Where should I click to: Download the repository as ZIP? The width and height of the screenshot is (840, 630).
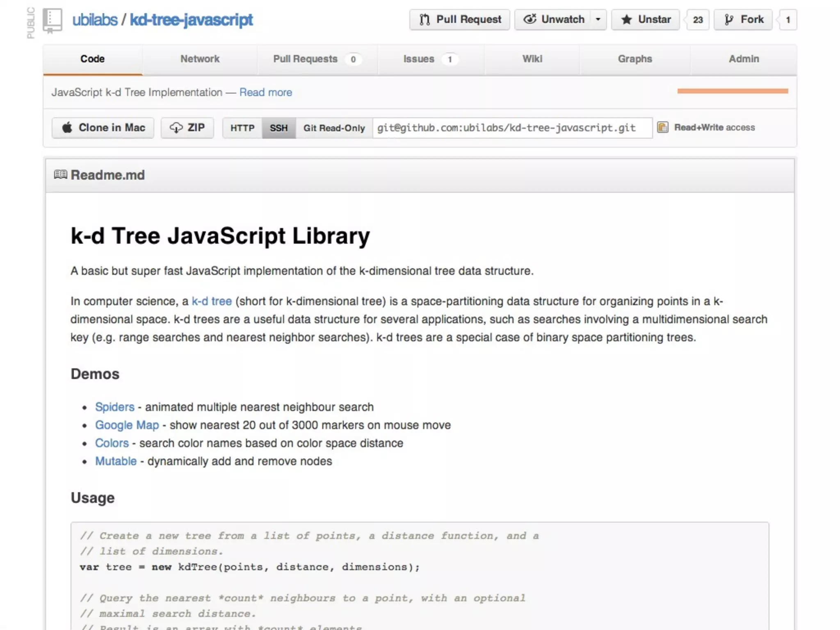click(187, 128)
